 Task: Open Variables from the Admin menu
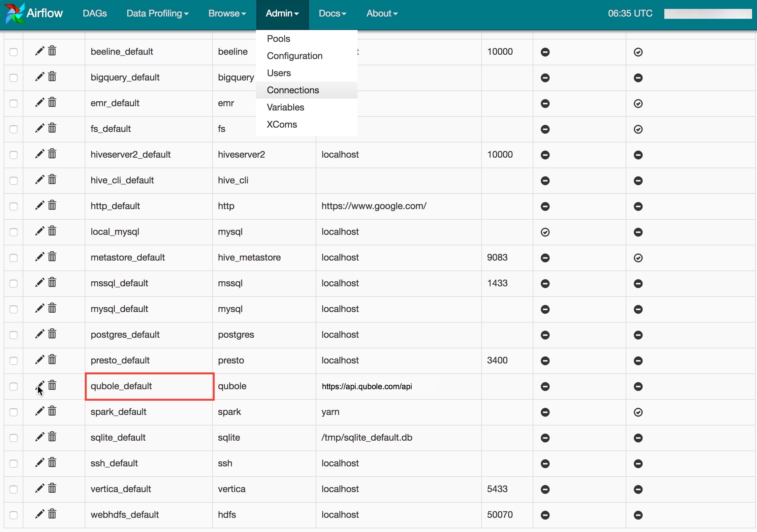point(307,107)
